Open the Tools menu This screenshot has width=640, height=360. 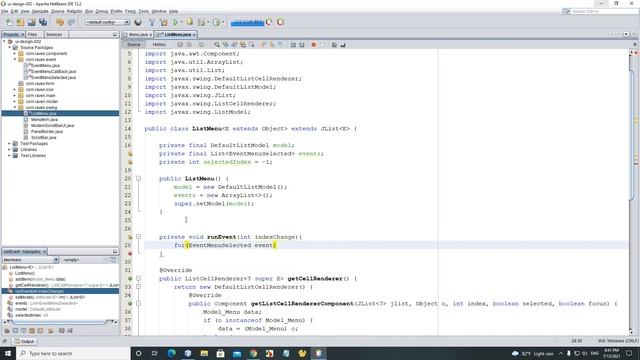(144, 11)
